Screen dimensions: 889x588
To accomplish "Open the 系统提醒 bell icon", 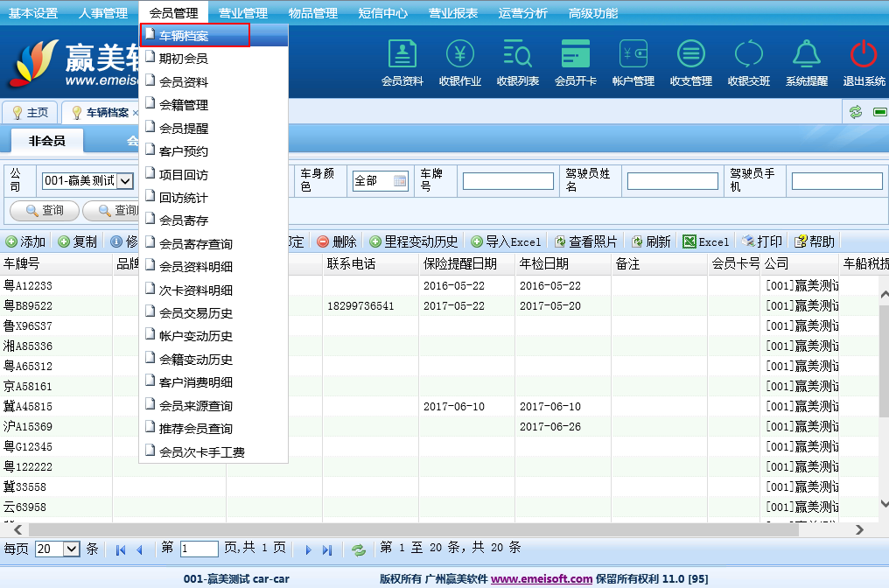I will pos(806,62).
